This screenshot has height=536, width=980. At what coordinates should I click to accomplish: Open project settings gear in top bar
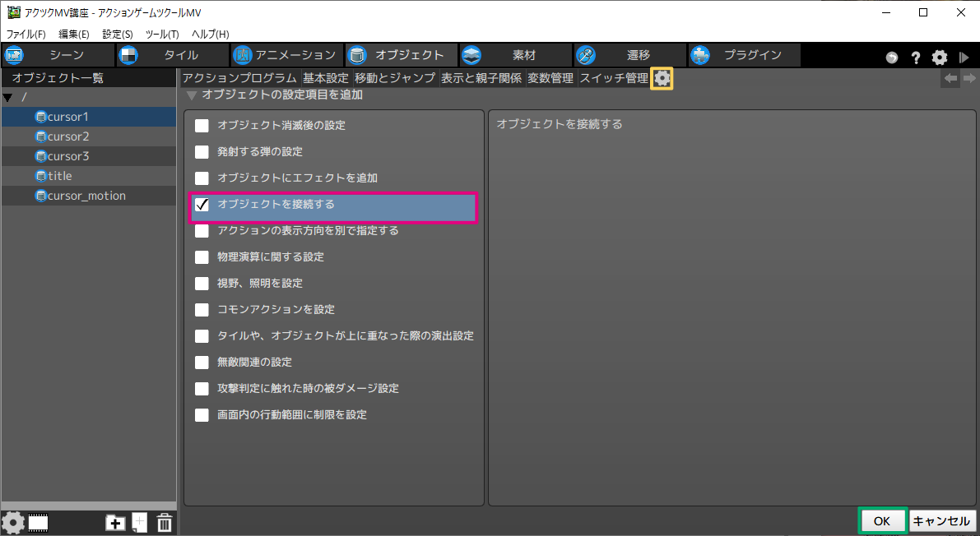coord(939,58)
